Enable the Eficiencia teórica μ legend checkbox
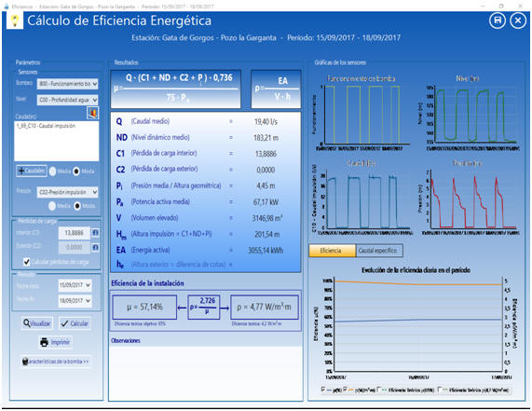Screen dimensions: 532x411 point(380,390)
